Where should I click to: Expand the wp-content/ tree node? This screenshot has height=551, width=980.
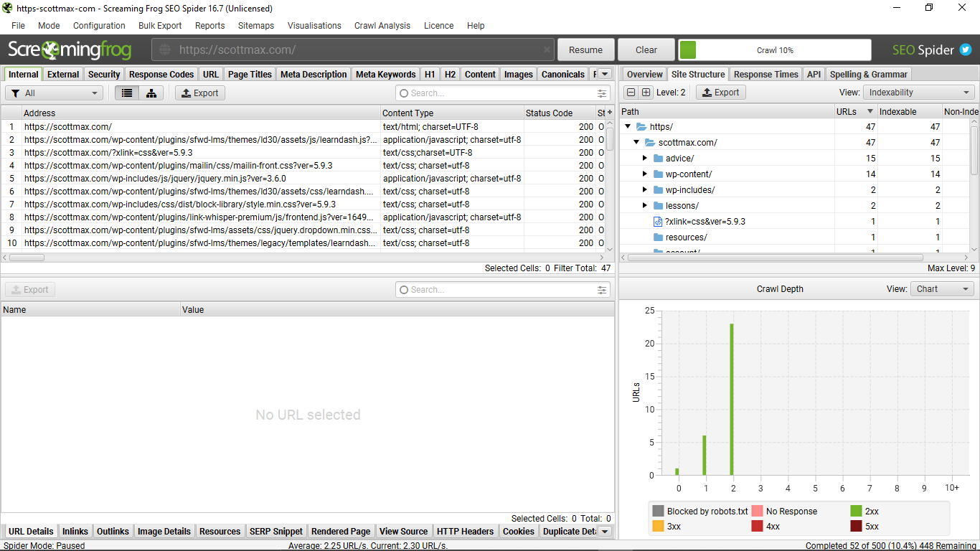pyautogui.click(x=645, y=174)
